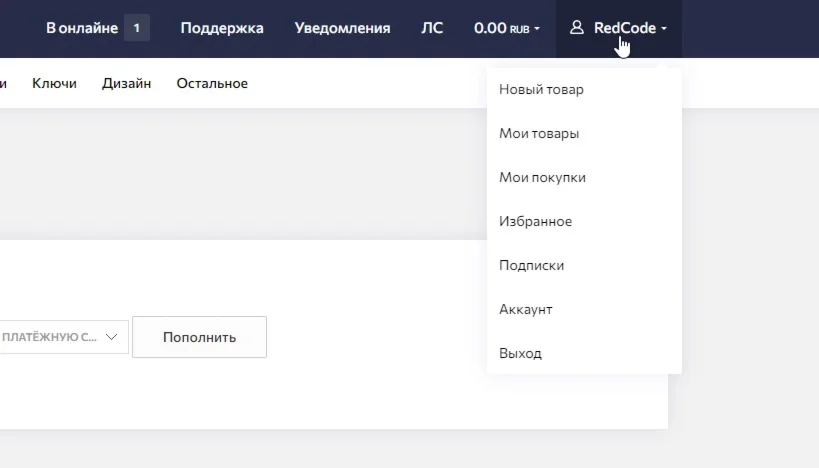Log out via the Выход item

(x=520, y=354)
